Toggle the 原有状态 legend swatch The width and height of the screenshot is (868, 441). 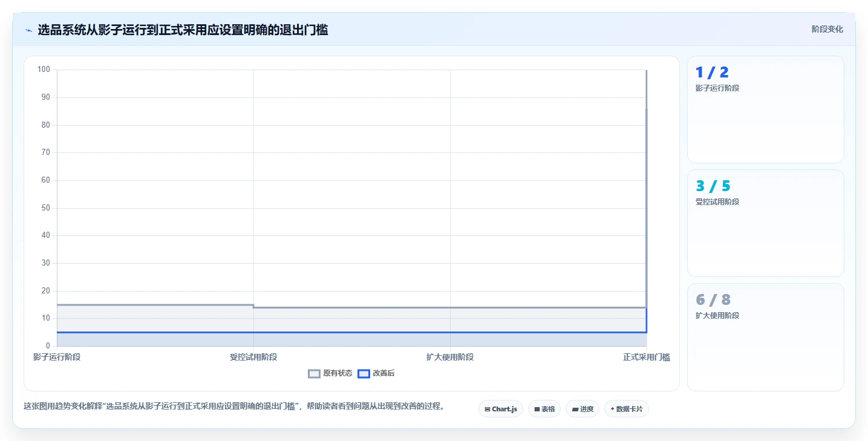click(314, 374)
